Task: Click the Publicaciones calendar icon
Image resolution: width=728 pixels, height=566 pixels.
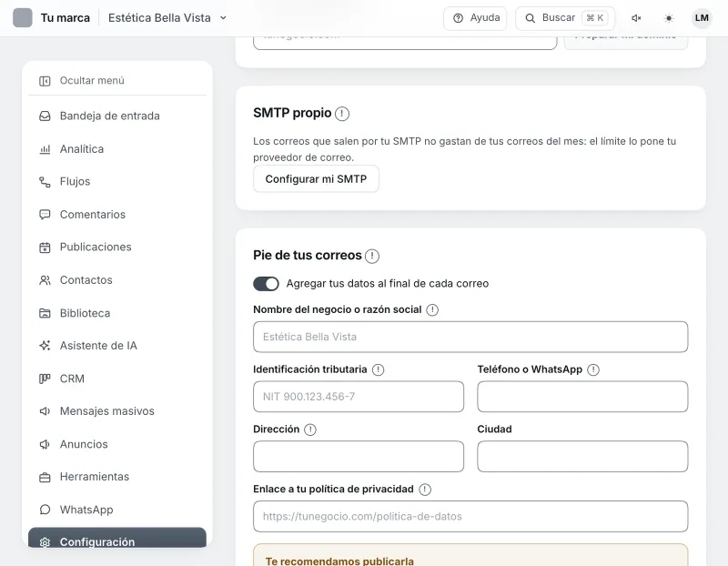Action: pyautogui.click(x=45, y=248)
